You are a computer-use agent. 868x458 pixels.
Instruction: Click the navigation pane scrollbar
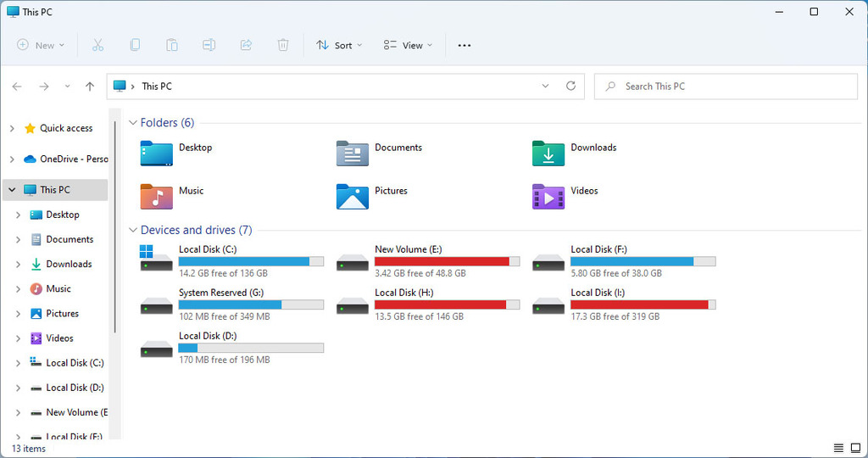point(114,226)
